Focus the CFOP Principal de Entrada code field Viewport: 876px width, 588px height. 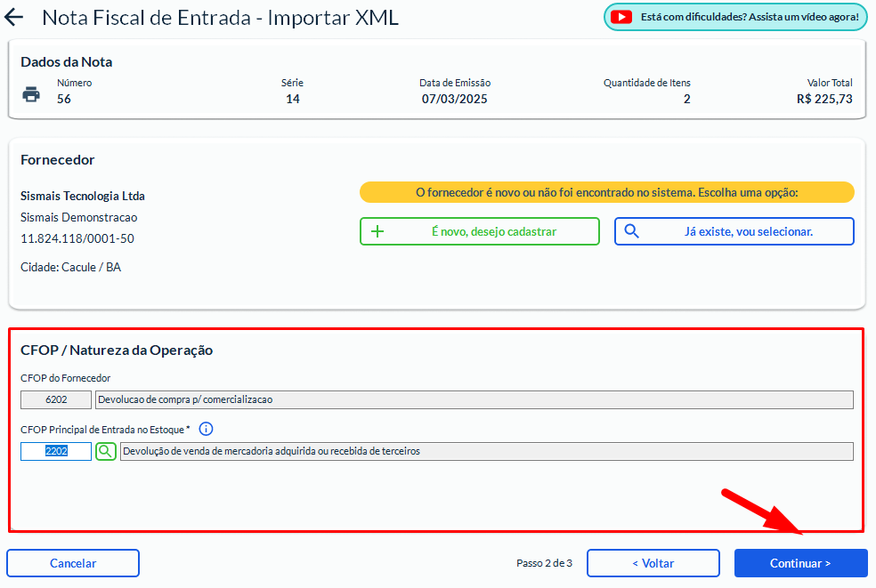[x=56, y=451]
